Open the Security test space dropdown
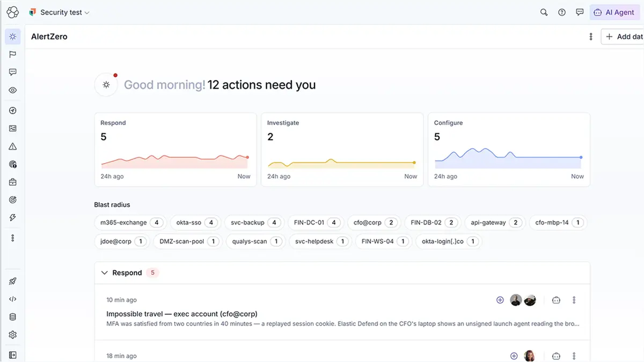 coord(60,12)
